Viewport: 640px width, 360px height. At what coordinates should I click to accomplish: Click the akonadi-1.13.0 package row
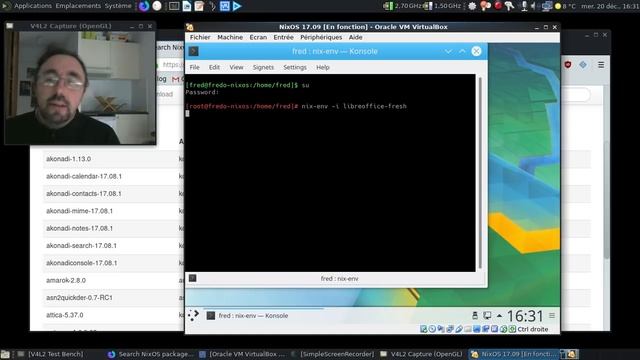113,159
